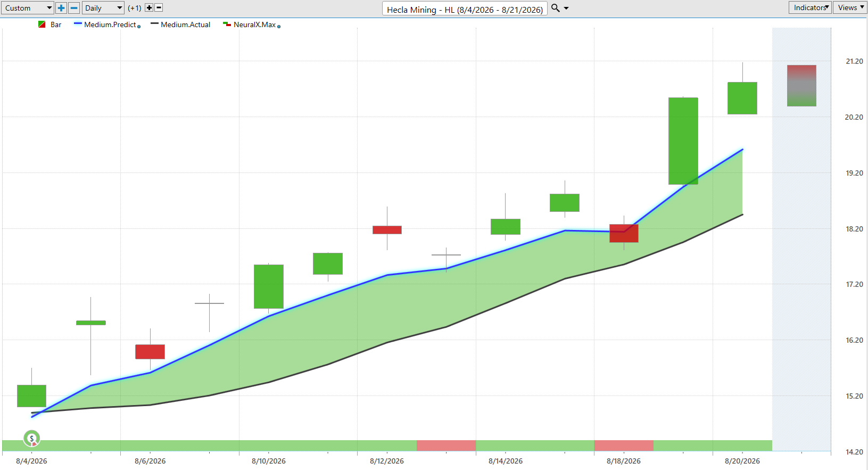The height and width of the screenshot is (470, 868).
Task: Click the Medium.Actual legend label
Action: (186, 24)
